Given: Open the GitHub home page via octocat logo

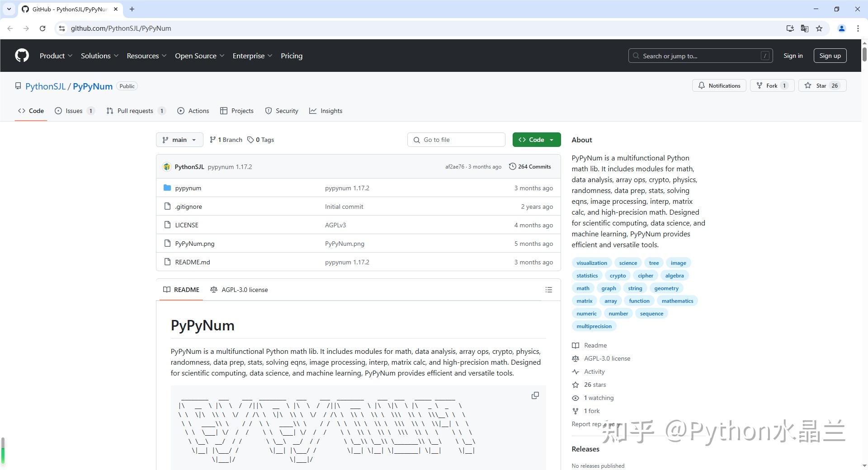Looking at the screenshot, I should [x=21, y=55].
